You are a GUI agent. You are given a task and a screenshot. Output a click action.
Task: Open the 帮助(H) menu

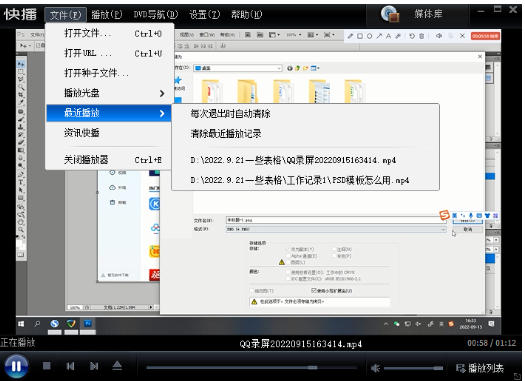point(247,15)
